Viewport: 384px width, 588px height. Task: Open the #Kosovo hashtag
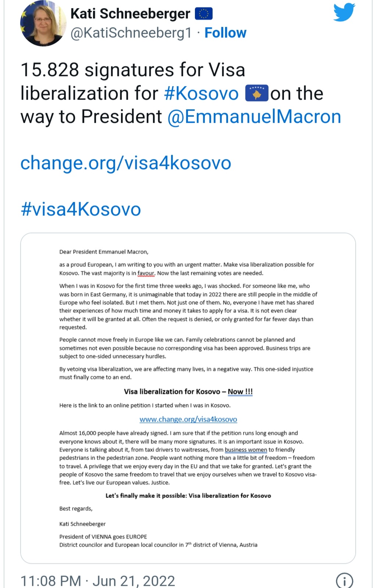tap(201, 93)
